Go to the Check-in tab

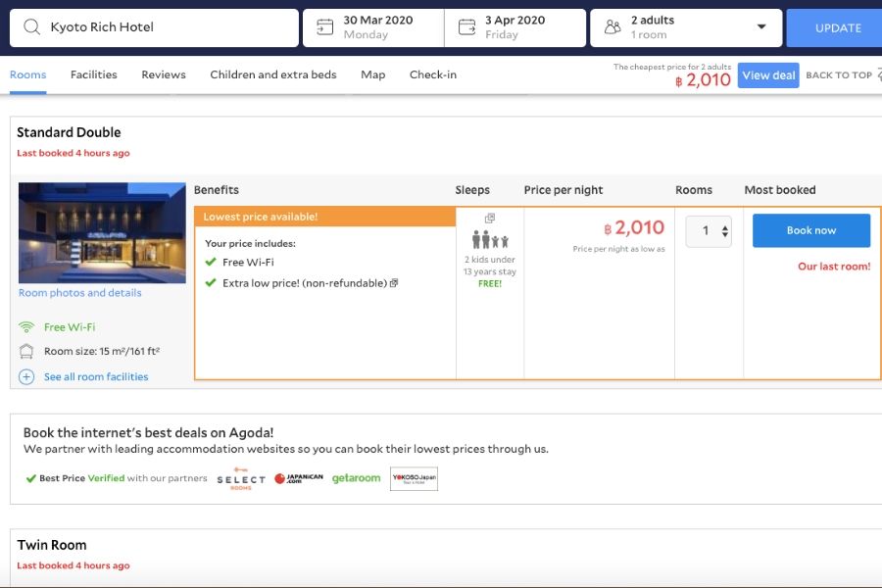(x=433, y=74)
